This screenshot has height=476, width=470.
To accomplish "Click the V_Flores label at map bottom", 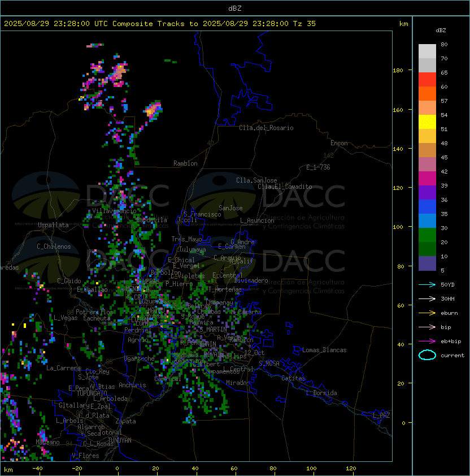I will 85,456.
